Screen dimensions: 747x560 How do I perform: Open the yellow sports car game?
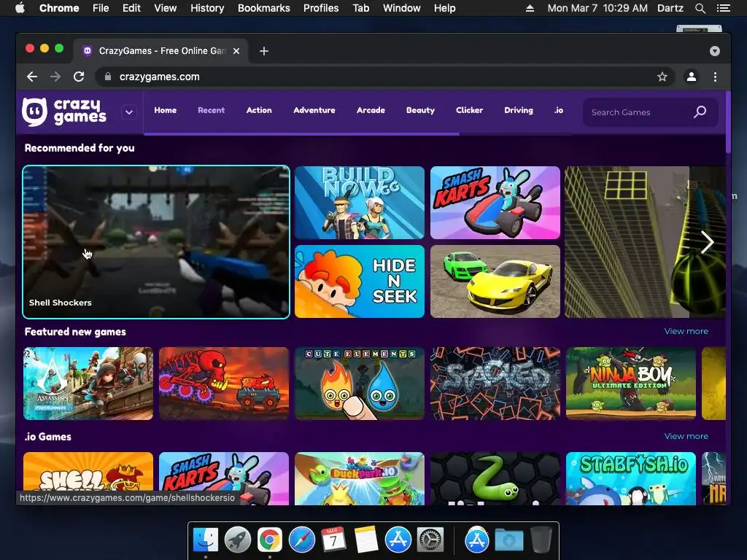coord(495,281)
